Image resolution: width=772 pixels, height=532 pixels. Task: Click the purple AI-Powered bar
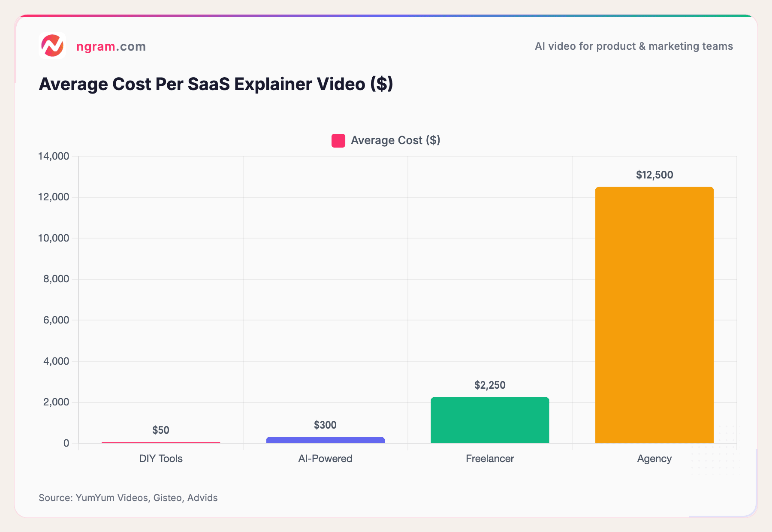tap(325, 439)
